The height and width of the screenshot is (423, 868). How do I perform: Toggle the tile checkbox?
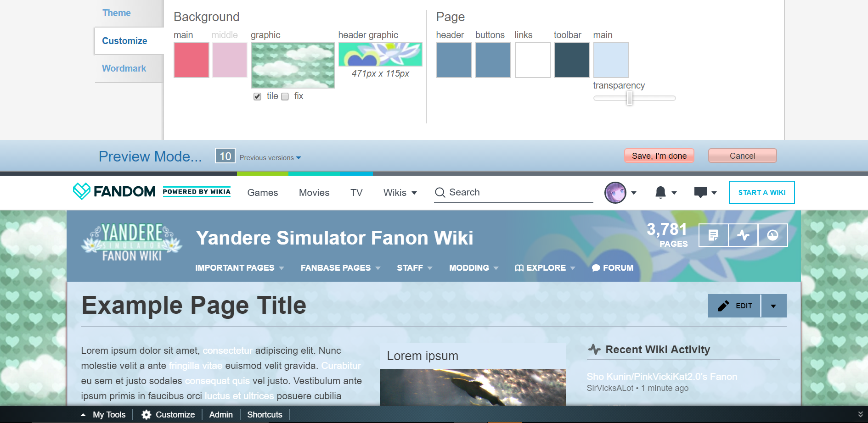pyautogui.click(x=257, y=96)
